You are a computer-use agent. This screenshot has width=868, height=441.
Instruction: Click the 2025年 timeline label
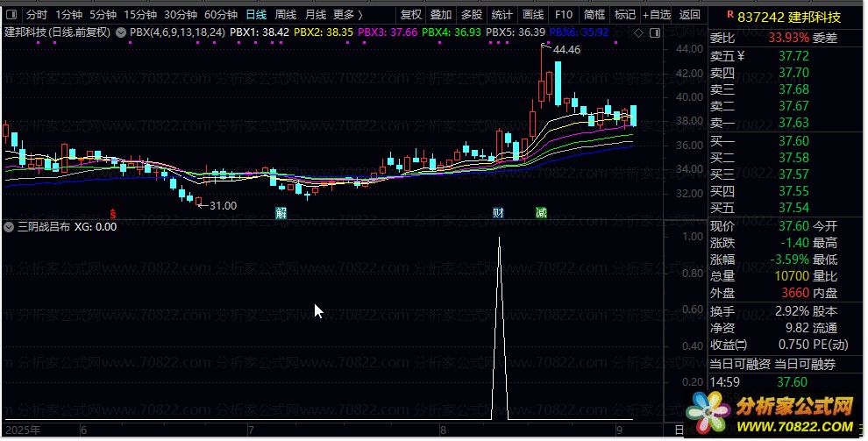click(23, 430)
